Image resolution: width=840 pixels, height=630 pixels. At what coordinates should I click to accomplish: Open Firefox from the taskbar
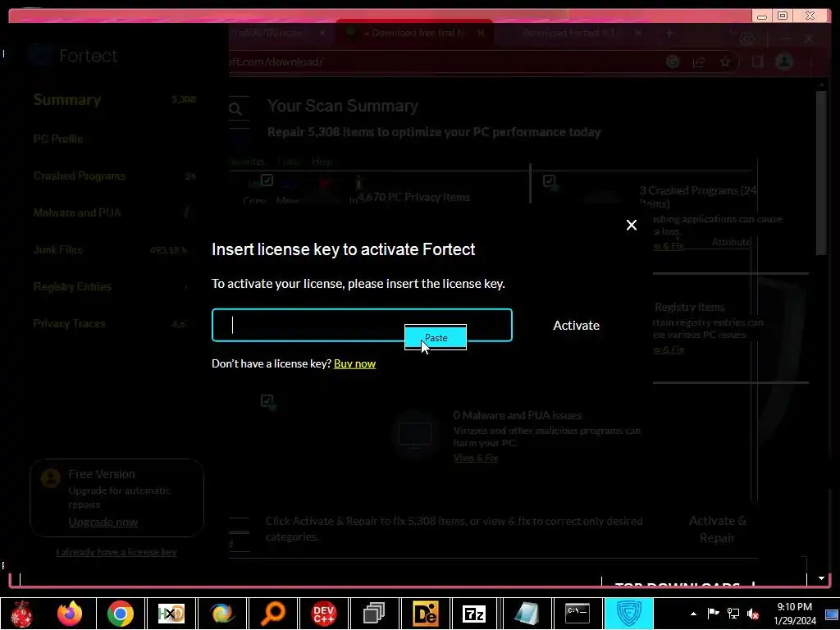click(x=70, y=614)
